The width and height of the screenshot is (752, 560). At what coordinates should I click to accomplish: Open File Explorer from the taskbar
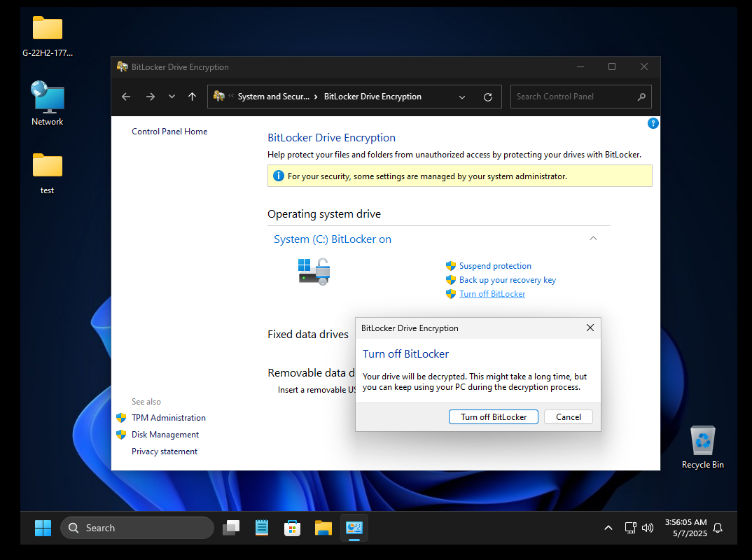[323, 528]
